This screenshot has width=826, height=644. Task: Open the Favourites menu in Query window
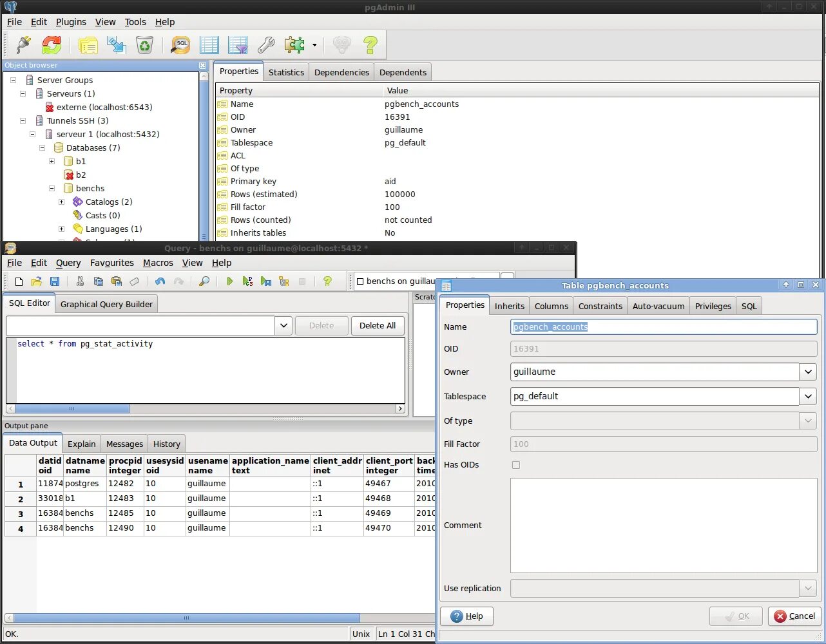(x=112, y=263)
